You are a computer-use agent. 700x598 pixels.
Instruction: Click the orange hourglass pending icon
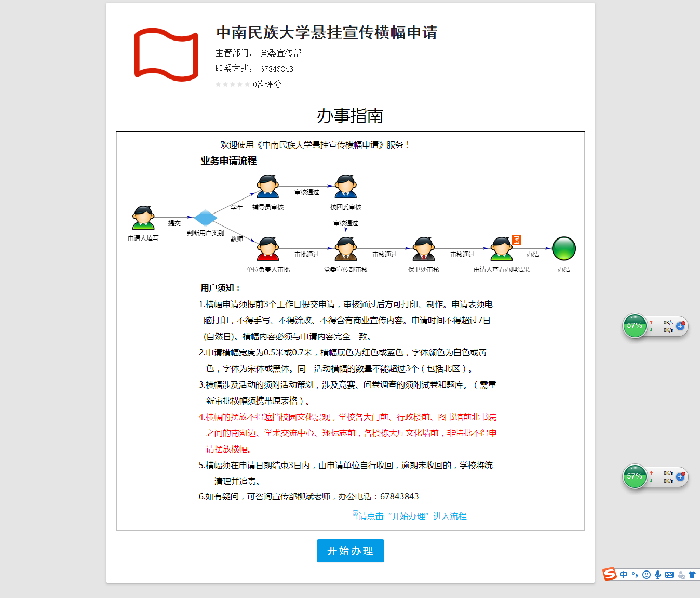coord(517,240)
